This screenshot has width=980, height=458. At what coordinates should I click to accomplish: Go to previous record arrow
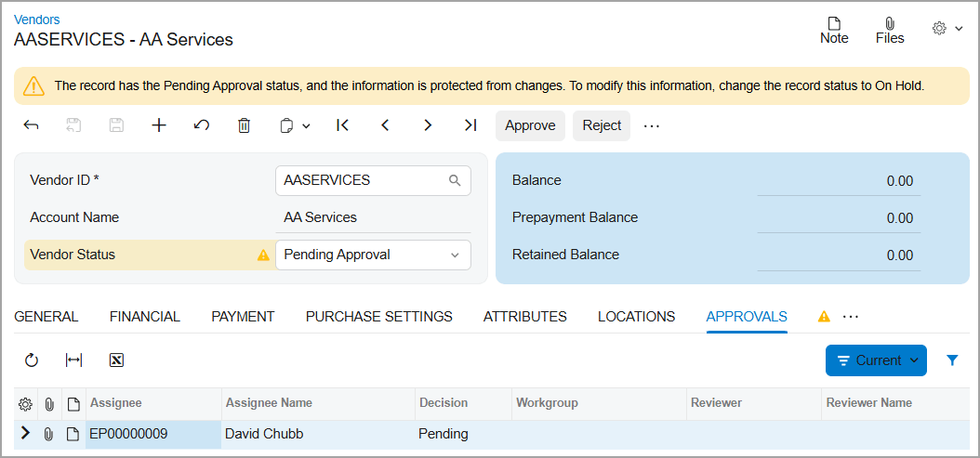pyautogui.click(x=385, y=125)
